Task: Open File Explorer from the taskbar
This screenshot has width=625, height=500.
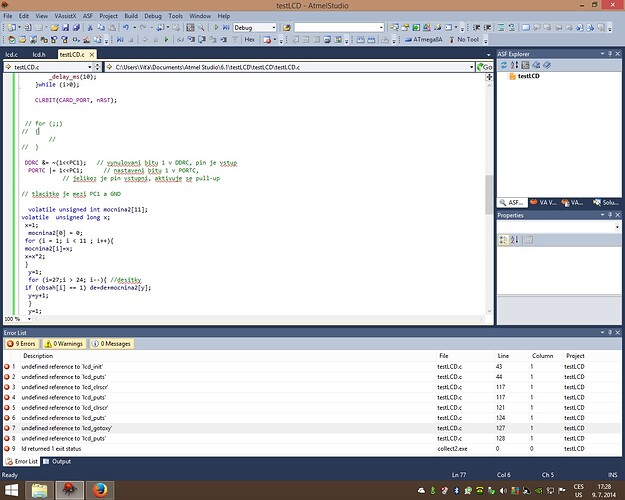Action: (x=39, y=490)
